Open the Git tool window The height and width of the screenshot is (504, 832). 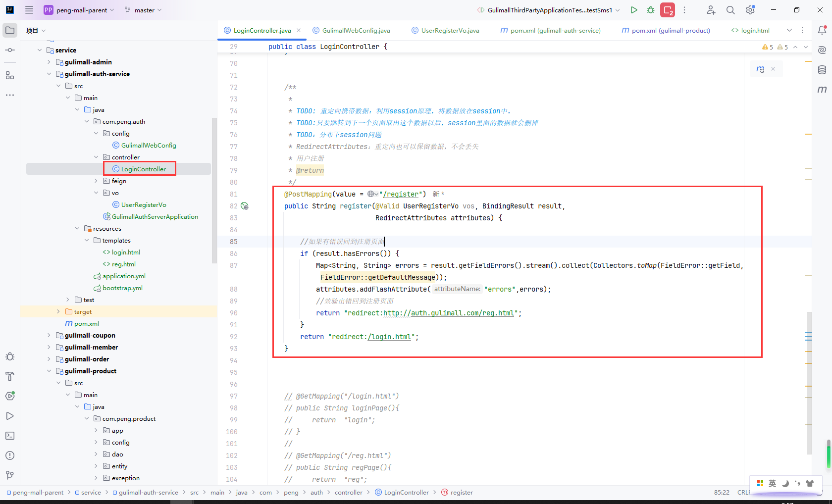(10, 475)
